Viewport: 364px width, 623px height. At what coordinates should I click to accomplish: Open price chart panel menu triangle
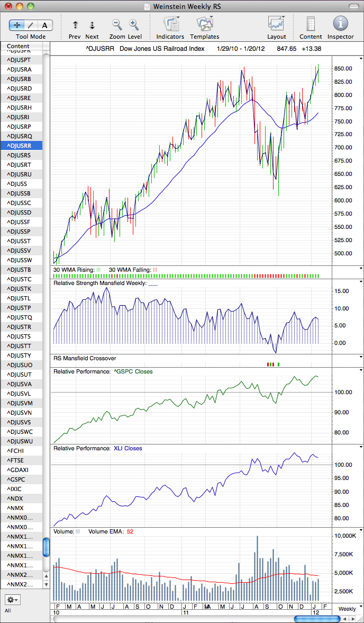pos(361,58)
